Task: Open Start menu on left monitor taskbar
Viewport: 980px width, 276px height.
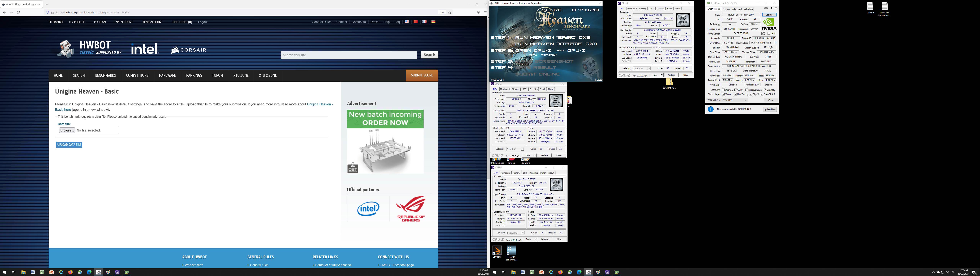Action: click(5, 272)
